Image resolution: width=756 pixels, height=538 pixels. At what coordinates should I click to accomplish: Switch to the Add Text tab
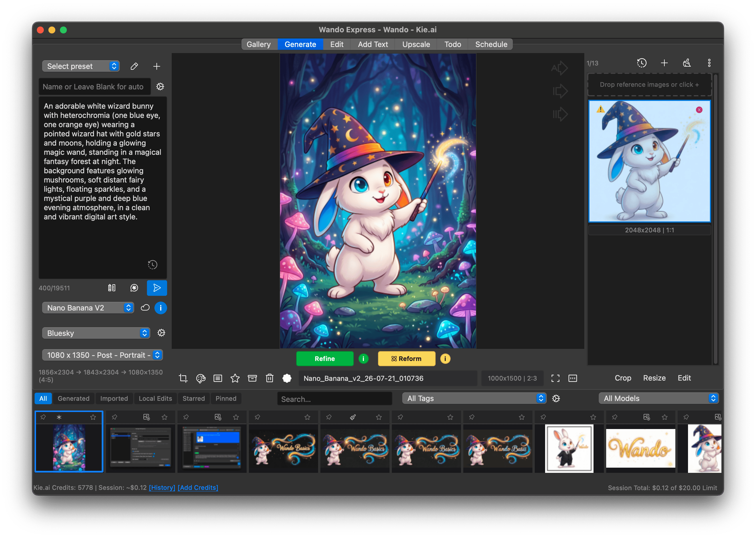[x=373, y=44]
